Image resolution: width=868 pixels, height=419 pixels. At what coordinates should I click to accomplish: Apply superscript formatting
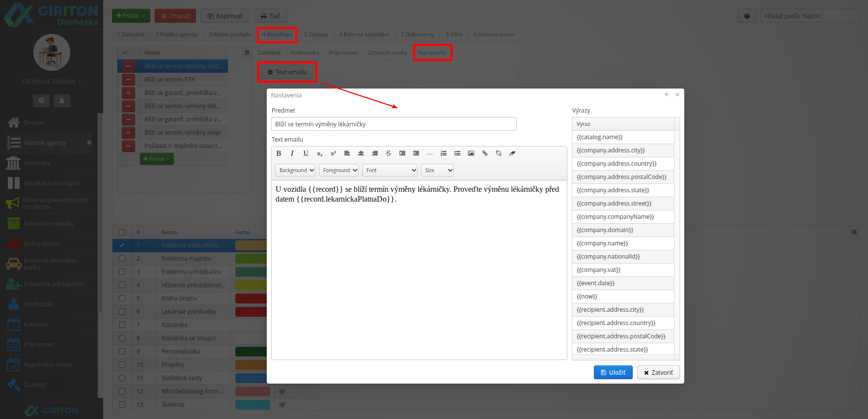[x=334, y=153]
